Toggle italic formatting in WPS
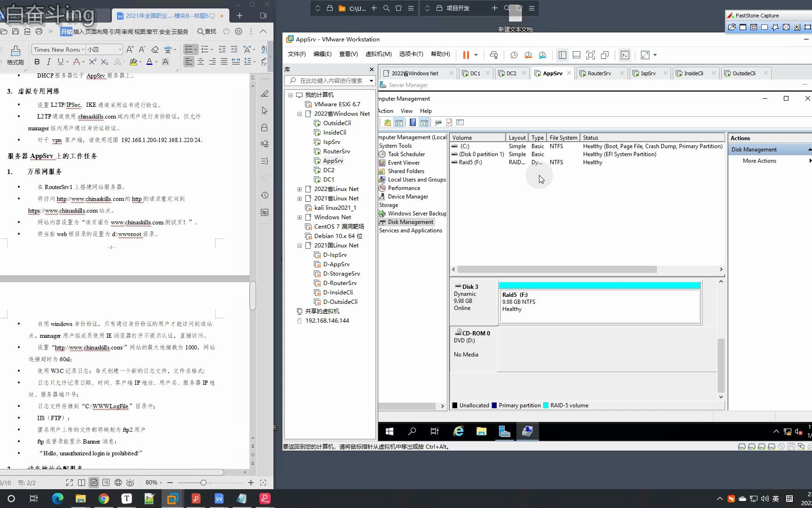This screenshot has height=508, width=812. point(48,62)
